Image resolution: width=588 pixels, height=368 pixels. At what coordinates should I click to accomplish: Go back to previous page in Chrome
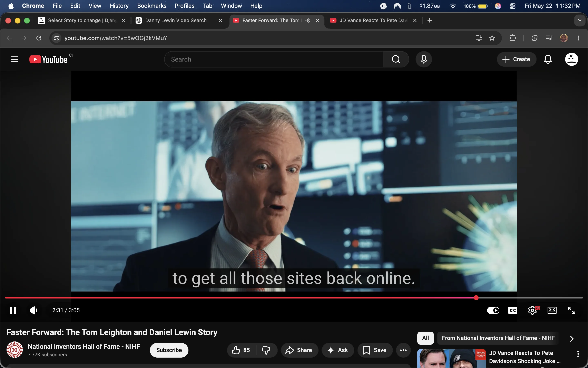coord(9,38)
